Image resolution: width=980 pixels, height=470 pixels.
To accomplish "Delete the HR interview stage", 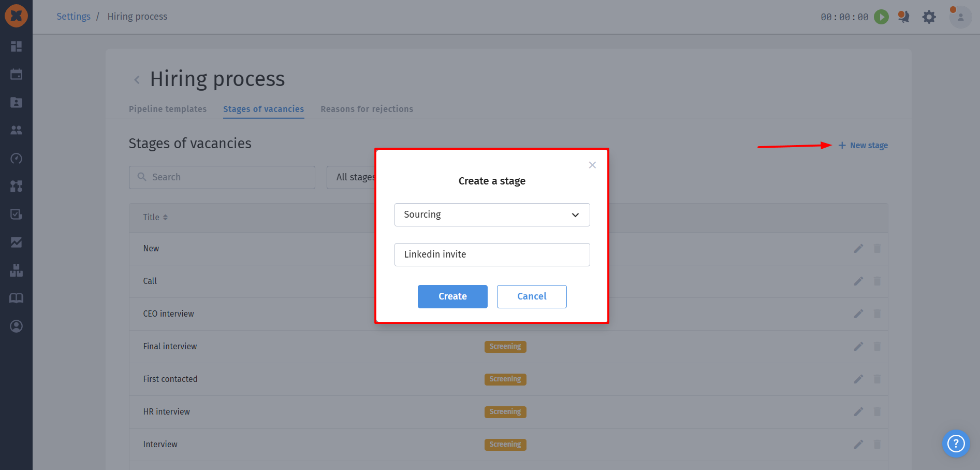I will point(877,411).
